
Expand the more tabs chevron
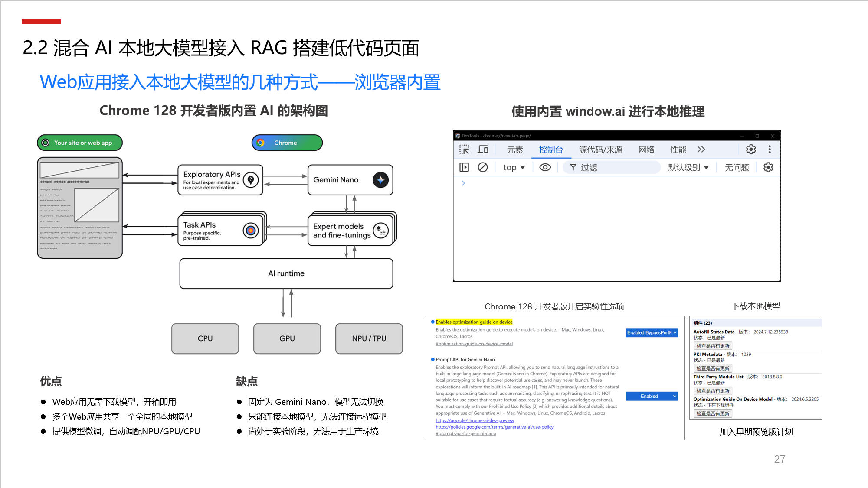(701, 150)
